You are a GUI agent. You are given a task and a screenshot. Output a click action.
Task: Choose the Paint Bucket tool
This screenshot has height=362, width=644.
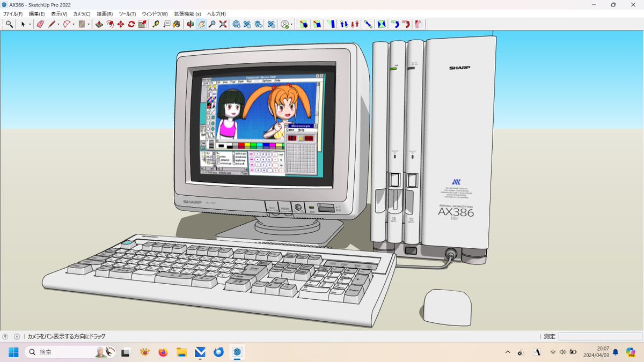click(x=177, y=24)
